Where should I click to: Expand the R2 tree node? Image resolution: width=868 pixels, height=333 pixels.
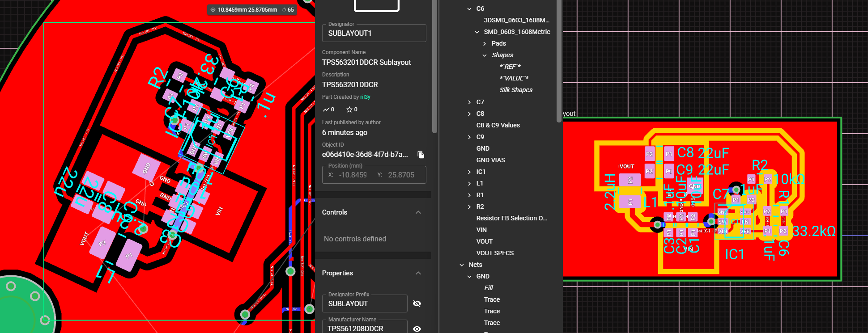pyautogui.click(x=469, y=207)
